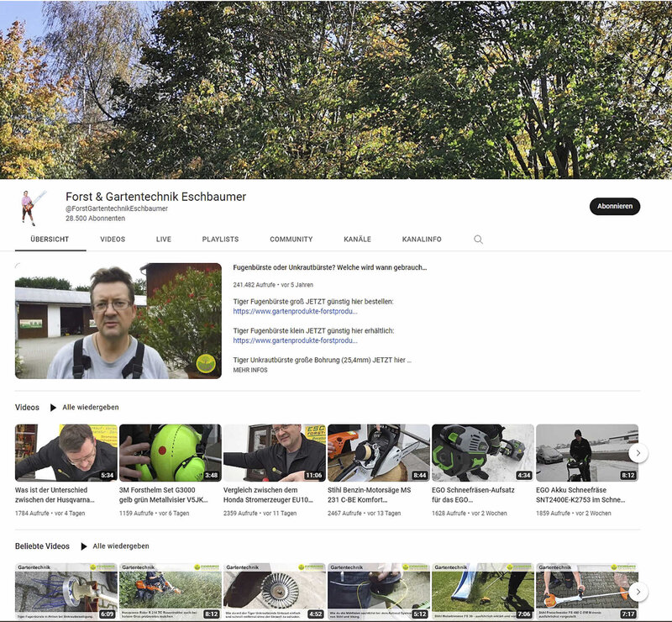This screenshot has height=622, width=672.
Task: Open the 8:12 EGO Akku Schneefräse thumbnail
Action: click(x=587, y=452)
